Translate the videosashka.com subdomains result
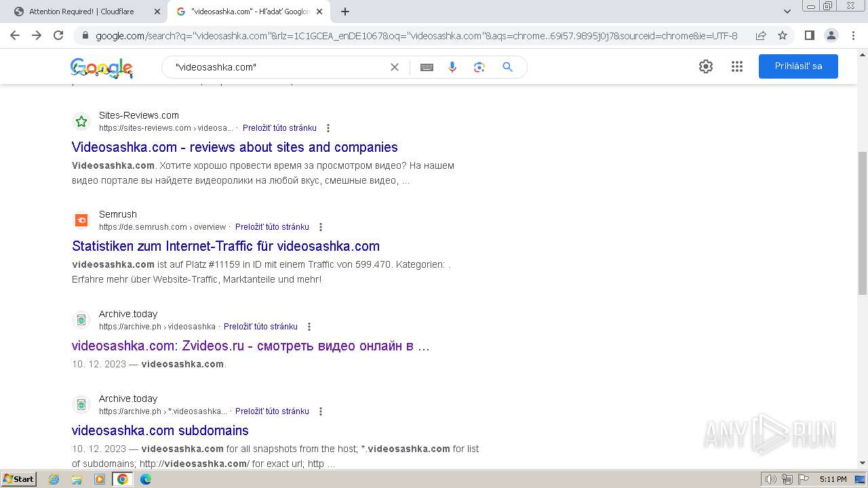This screenshot has height=488, width=868. click(272, 411)
